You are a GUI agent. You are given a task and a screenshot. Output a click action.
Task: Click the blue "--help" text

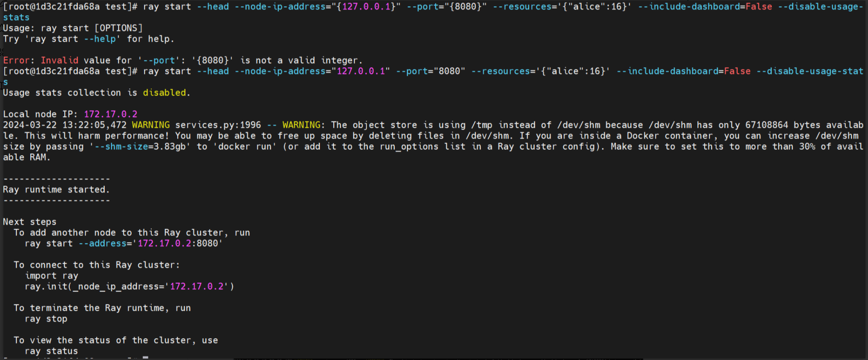[102, 39]
